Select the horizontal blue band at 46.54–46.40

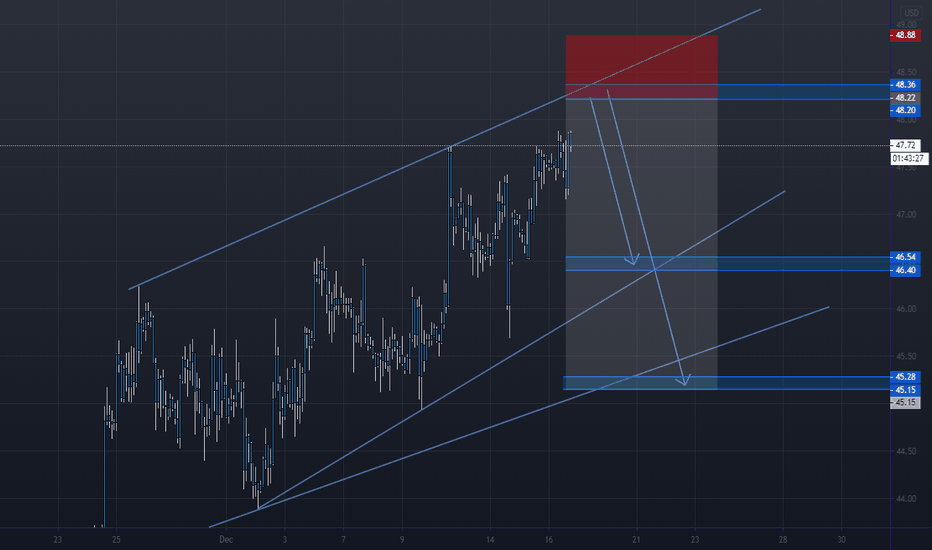pyautogui.click(x=728, y=263)
